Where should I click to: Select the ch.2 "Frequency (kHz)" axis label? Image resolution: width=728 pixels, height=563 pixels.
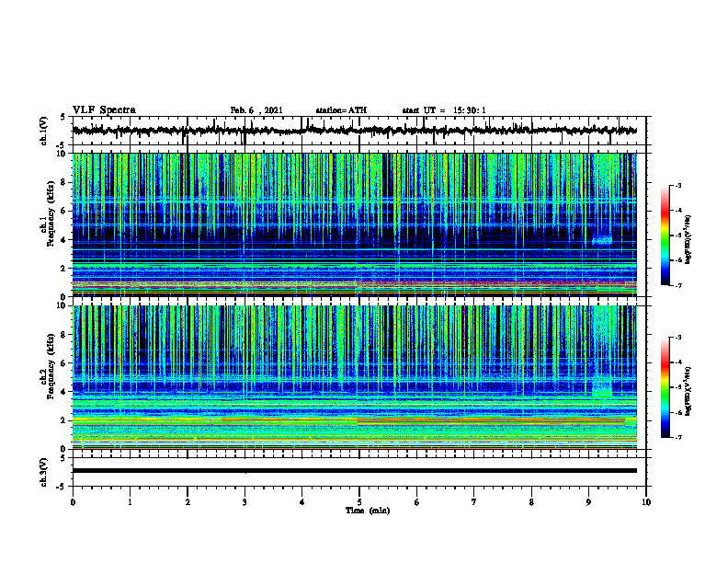click(x=51, y=366)
